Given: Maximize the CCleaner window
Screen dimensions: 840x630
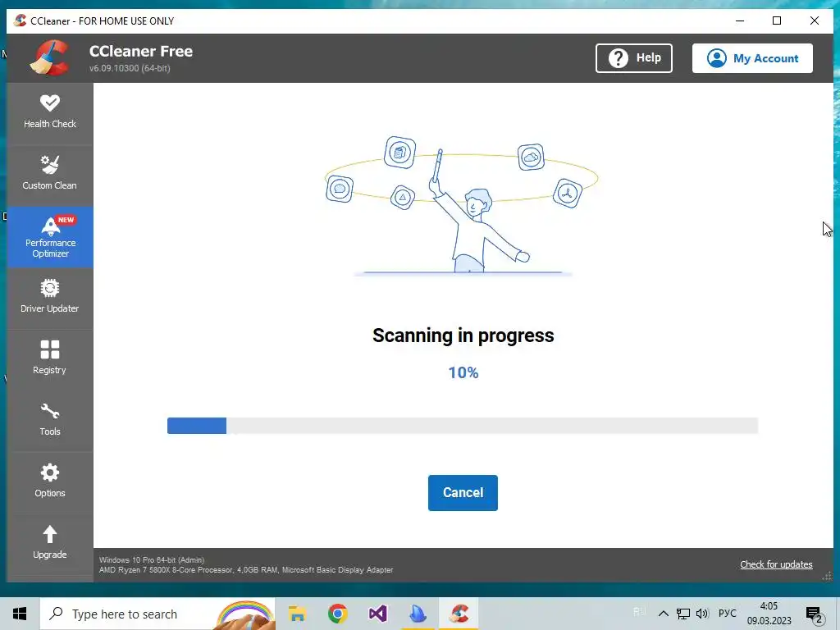Looking at the screenshot, I should click(x=777, y=21).
